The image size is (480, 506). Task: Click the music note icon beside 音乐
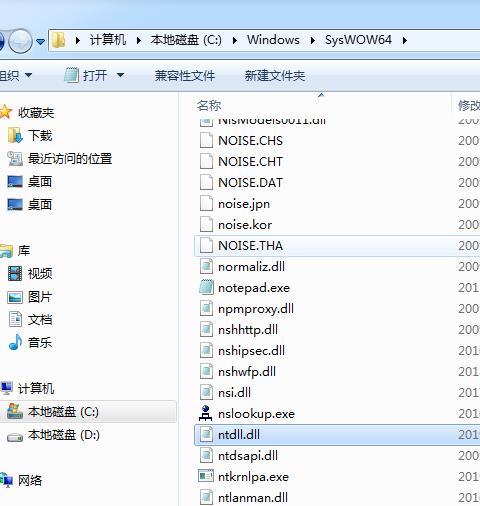click(x=15, y=342)
